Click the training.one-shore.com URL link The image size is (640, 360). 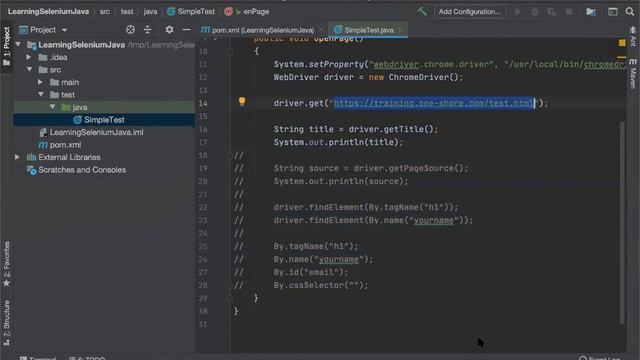434,103
